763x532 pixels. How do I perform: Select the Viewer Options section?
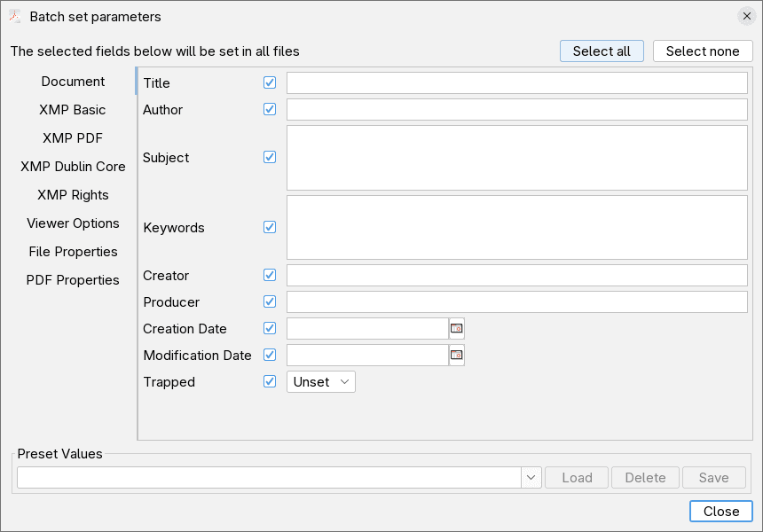tap(73, 223)
